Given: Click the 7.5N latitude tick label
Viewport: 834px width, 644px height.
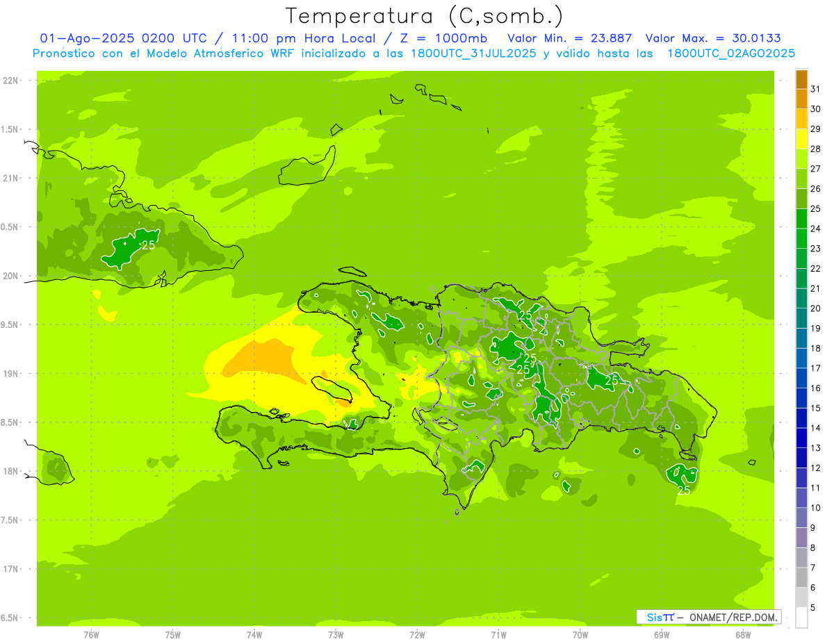Looking at the screenshot, I should (10, 520).
